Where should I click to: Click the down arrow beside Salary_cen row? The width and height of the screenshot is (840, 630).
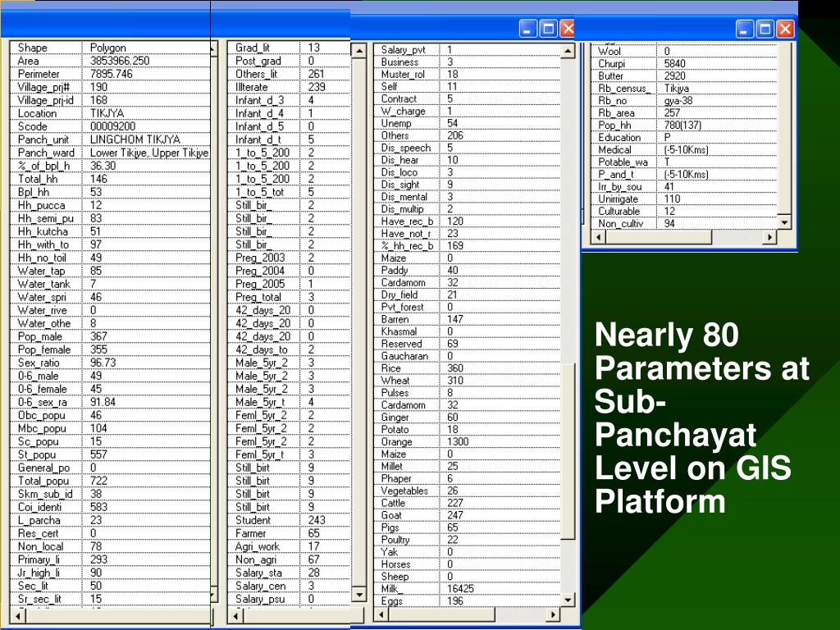[x=359, y=595]
